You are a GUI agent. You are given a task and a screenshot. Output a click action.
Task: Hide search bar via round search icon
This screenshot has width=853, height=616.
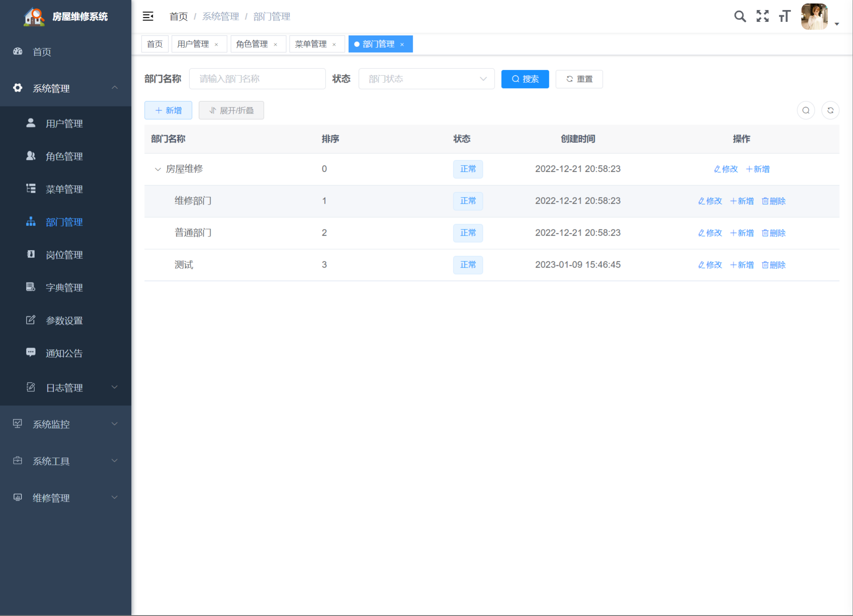806,110
